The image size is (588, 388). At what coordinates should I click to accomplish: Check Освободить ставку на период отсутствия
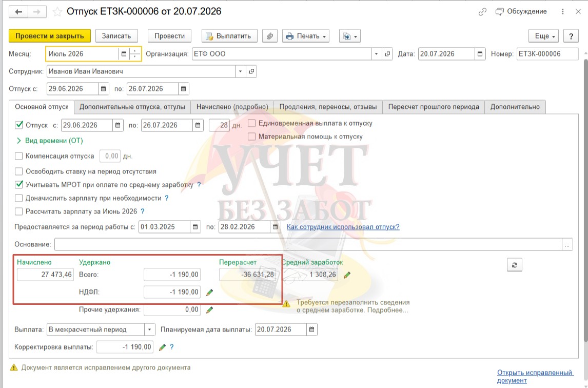click(x=19, y=171)
